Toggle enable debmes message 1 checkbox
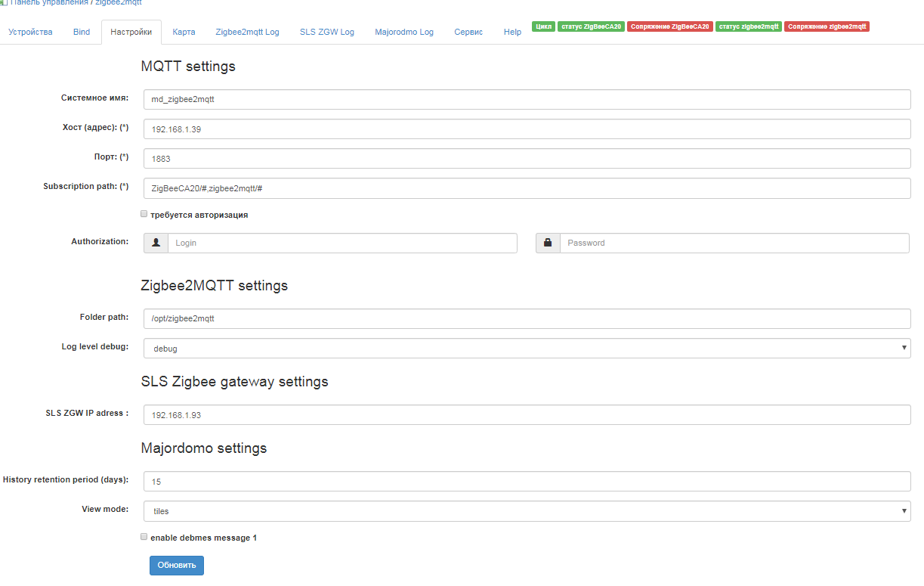The height and width of the screenshot is (586, 924). click(144, 537)
